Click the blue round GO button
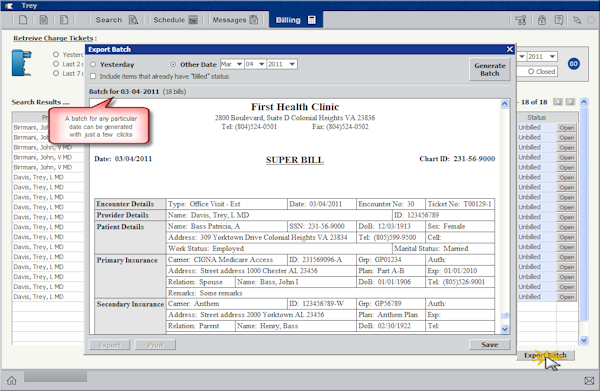 pos(573,64)
